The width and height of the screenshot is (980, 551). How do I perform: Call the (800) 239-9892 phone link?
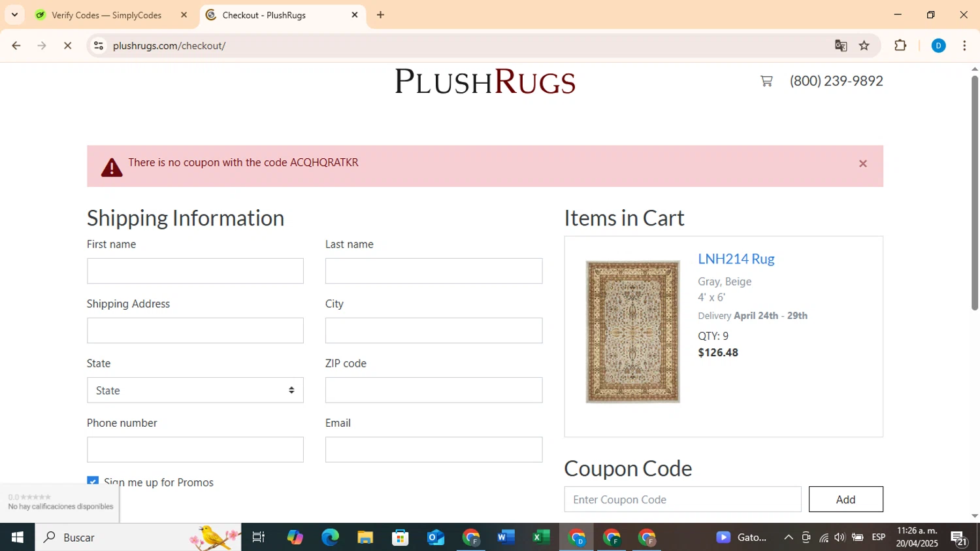pos(836,81)
